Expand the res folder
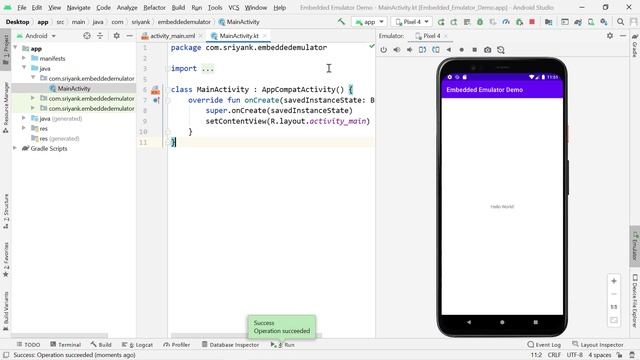 (24, 128)
